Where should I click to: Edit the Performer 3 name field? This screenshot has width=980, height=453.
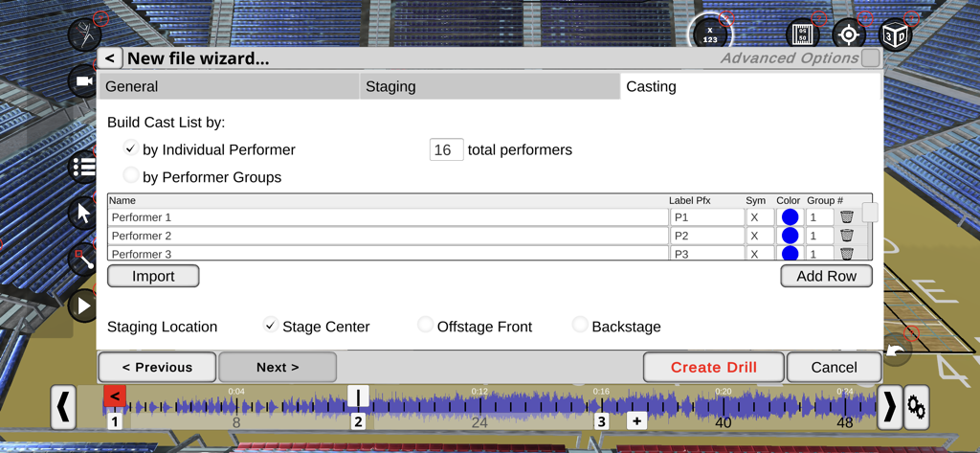[389, 253]
